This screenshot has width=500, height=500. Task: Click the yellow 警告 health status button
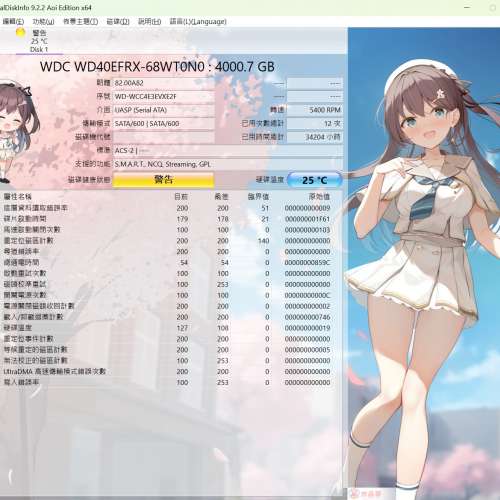click(163, 180)
